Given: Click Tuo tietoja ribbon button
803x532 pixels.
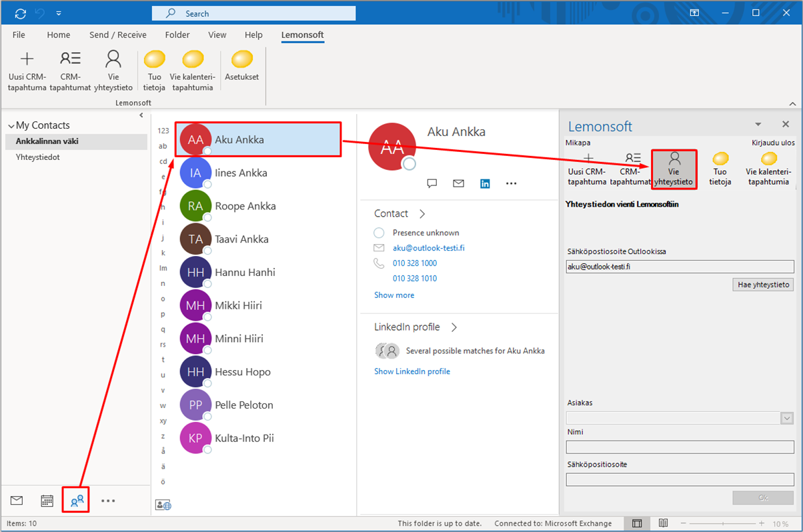Looking at the screenshot, I should 155,71.
